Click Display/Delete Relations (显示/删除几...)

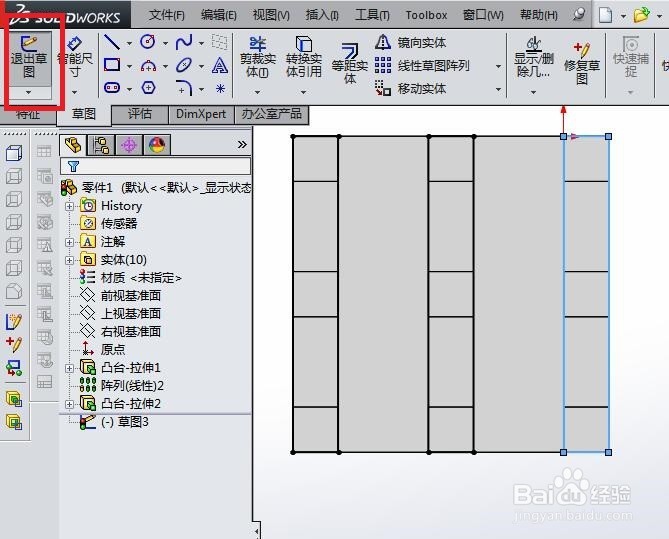(533, 58)
